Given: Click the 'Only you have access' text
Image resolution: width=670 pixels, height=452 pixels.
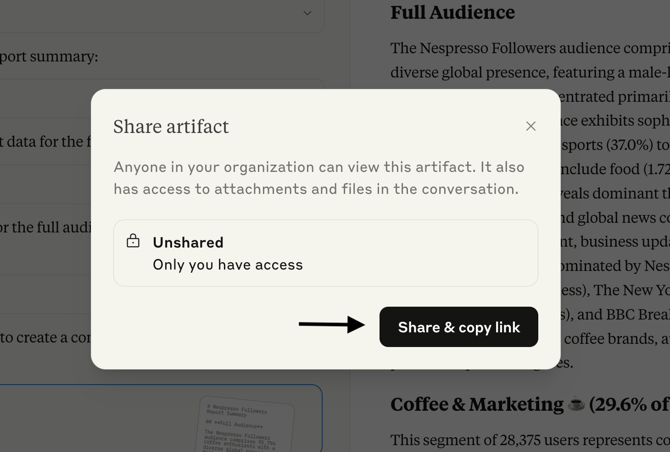Looking at the screenshot, I should point(228,265).
